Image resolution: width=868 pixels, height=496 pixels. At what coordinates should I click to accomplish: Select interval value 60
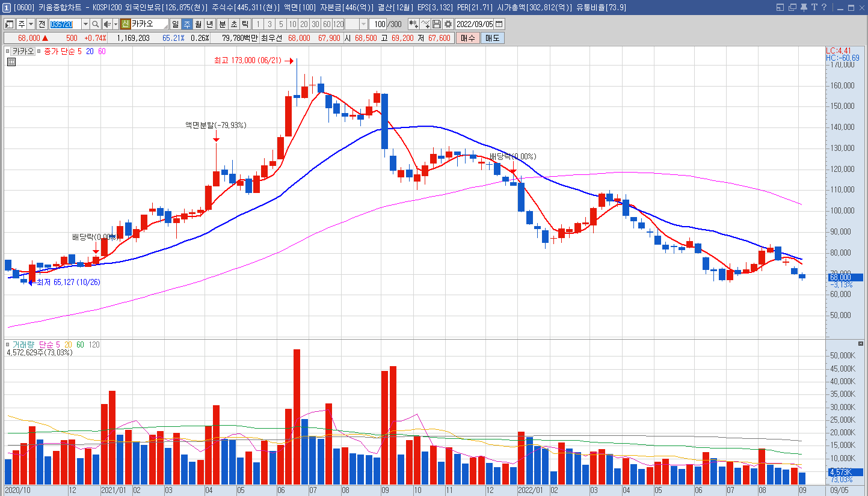[x=327, y=24]
